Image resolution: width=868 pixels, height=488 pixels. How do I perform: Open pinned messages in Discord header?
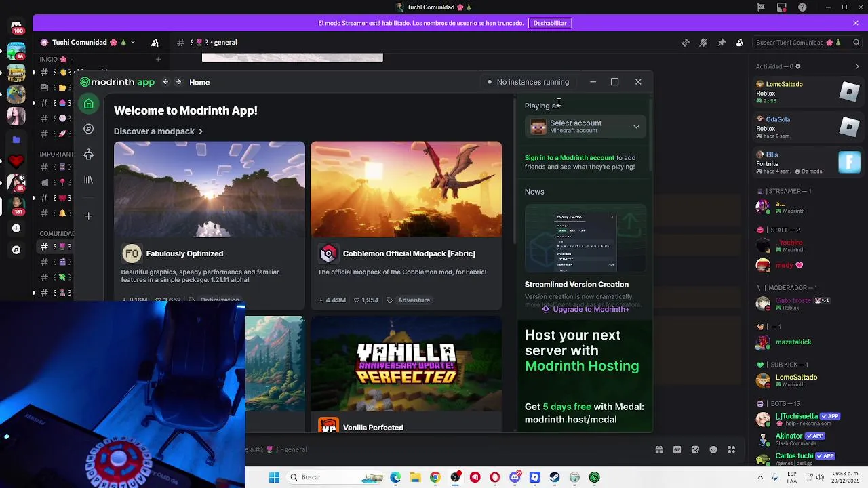[x=722, y=42]
